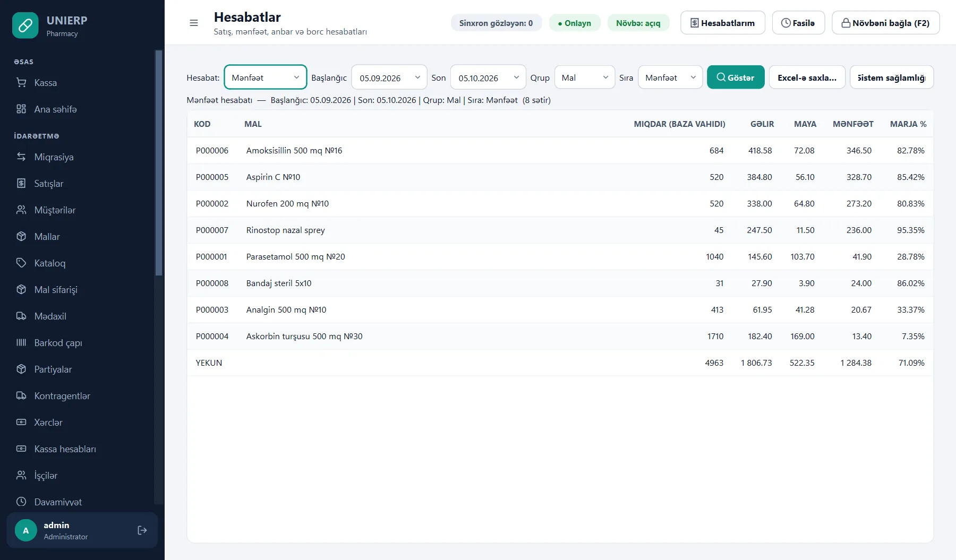956x560 pixels.
Task: Click the clock icon beside Davamiyyət
Action: 21,502
